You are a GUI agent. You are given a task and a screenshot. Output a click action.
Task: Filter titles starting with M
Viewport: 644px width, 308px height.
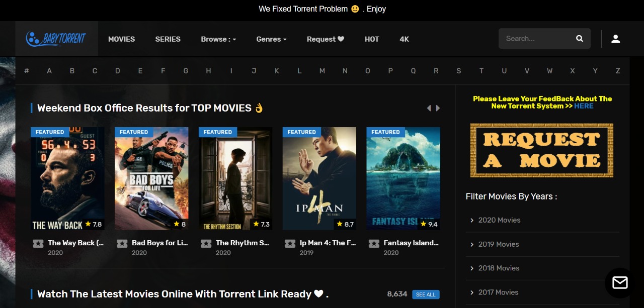point(322,71)
